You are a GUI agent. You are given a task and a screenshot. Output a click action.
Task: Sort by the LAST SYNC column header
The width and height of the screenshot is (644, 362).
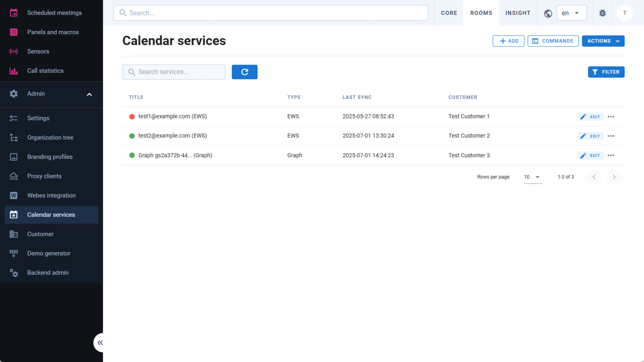tap(357, 97)
